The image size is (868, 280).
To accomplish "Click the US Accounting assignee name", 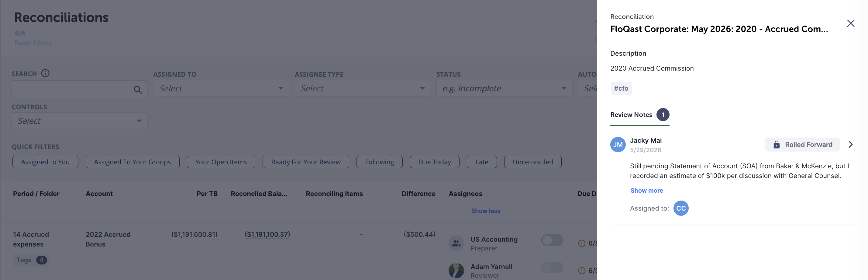I will pos(494,239).
